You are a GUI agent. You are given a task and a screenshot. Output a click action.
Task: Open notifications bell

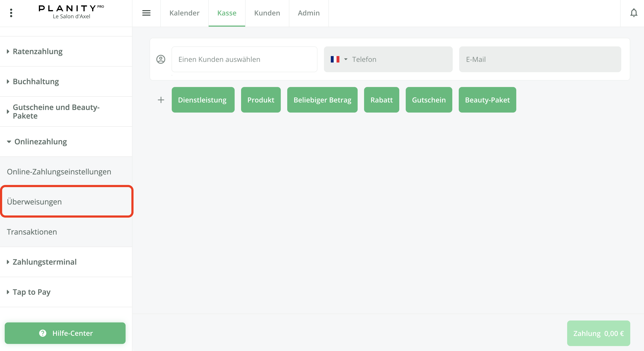633,13
